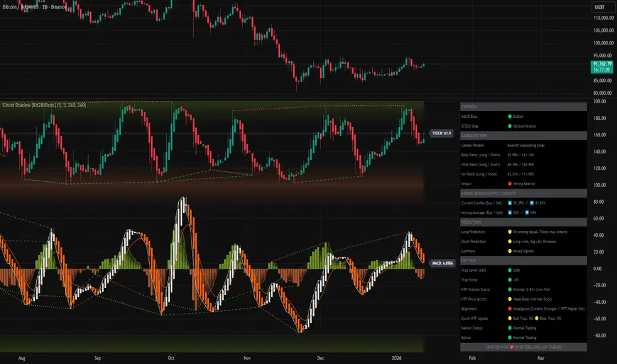The width and height of the screenshot is (617, 364).
Task: Click the 200.00 indicator scale label
Action: [x=600, y=101]
